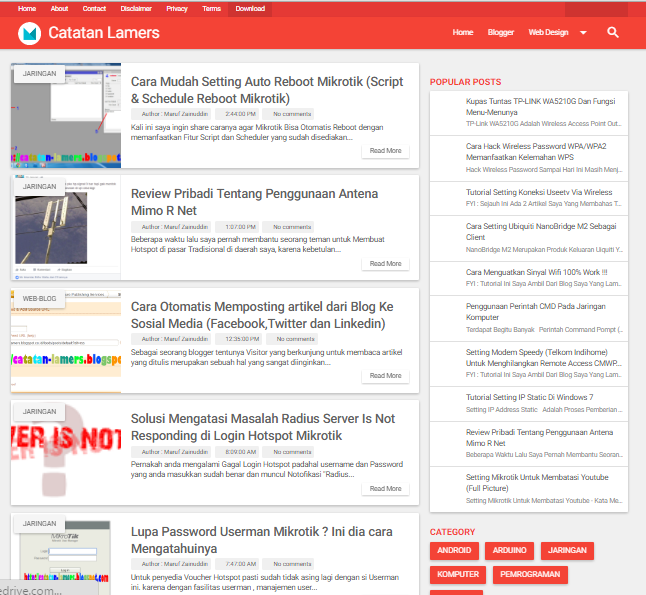The height and width of the screenshot is (595, 646).
Task: Open popular post Cara Menguatkan Sinyal Wifi
Action: (x=536, y=272)
